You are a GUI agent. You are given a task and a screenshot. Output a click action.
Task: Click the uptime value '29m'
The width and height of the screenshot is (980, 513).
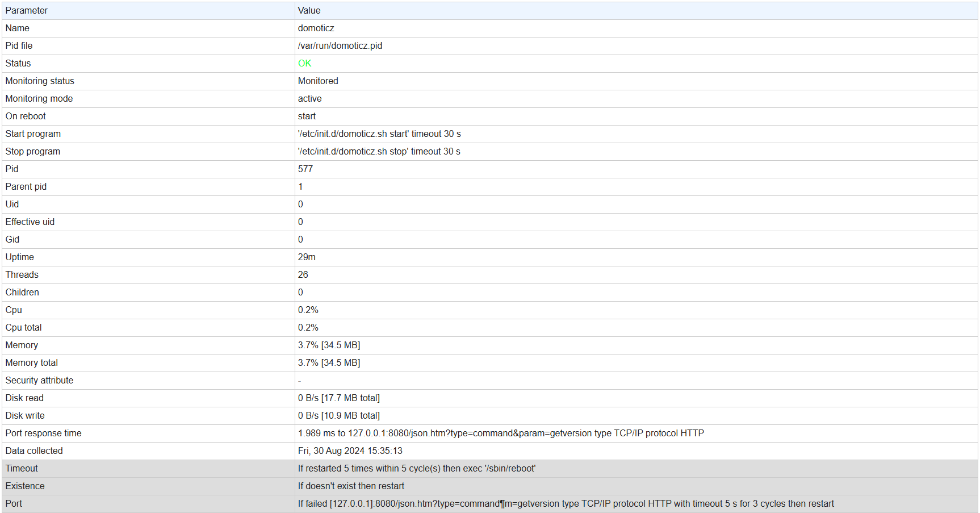(307, 257)
